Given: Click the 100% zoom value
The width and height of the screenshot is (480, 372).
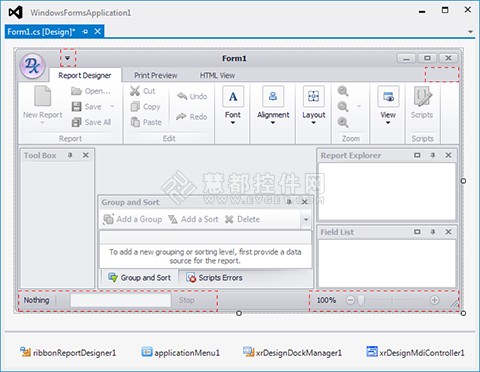Looking at the screenshot, I should click(326, 300).
